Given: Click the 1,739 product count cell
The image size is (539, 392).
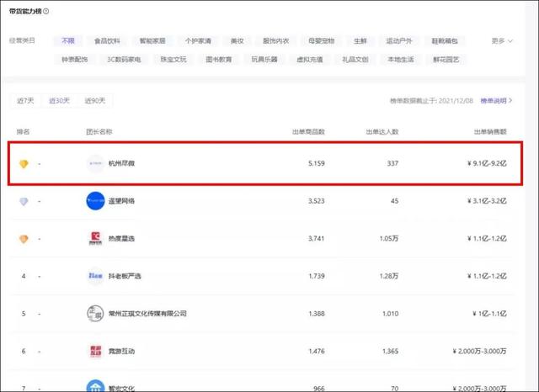Looking at the screenshot, I should click(317, 276).
